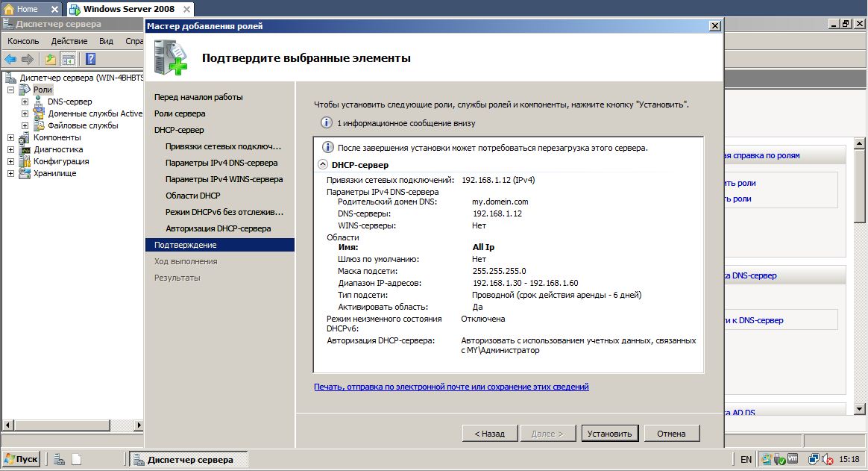
Task: Click the к DNS-сервер link behind wizard
Action: [x=755, y=320]
